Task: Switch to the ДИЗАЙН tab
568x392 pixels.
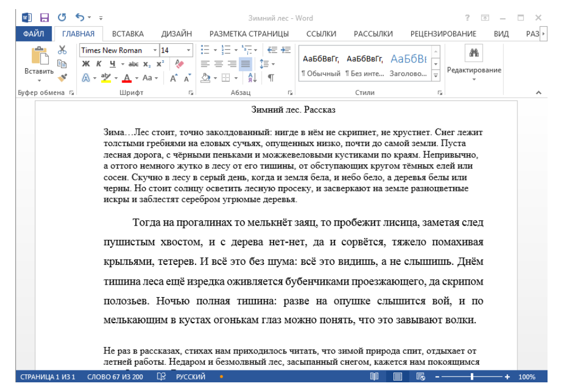Action: click(176, 34)
